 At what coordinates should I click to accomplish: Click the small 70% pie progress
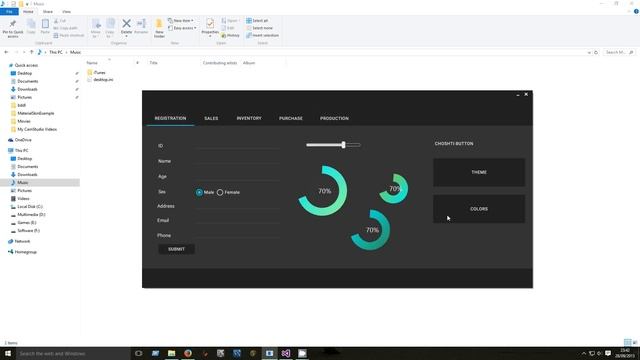[394, 188]
